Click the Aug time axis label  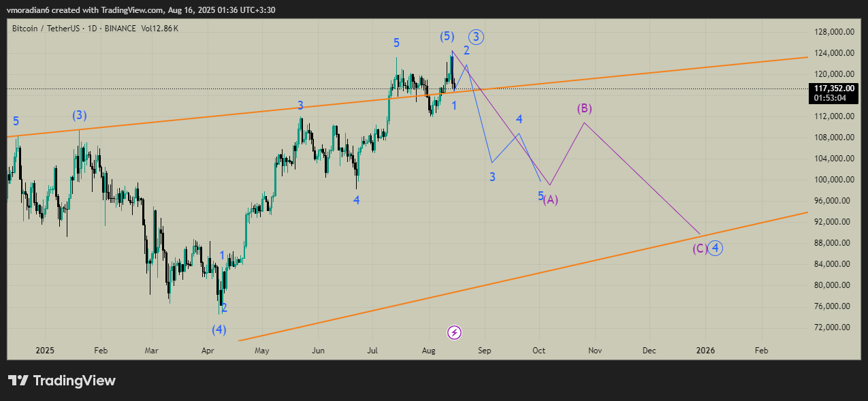click(429, 351)
